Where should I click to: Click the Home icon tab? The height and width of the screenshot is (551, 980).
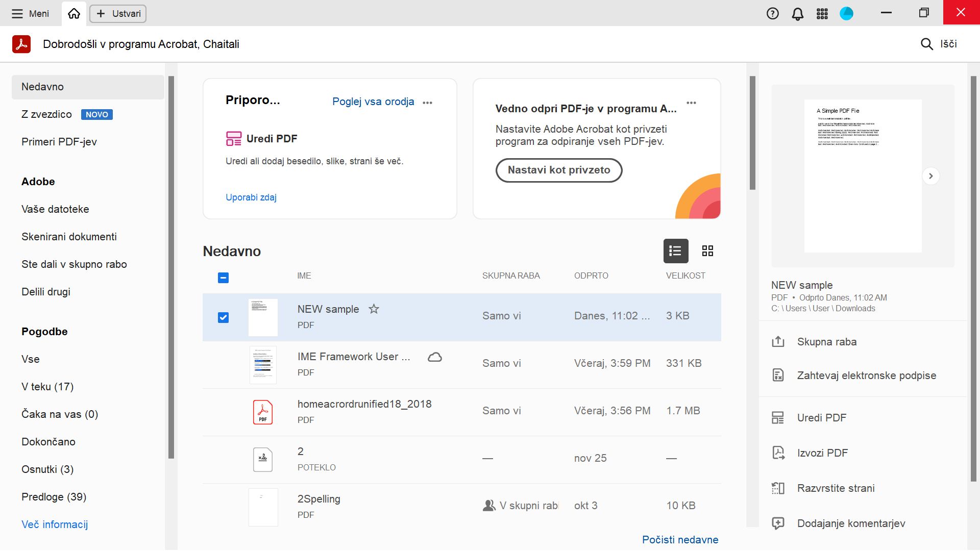click(x=74, y=14)
